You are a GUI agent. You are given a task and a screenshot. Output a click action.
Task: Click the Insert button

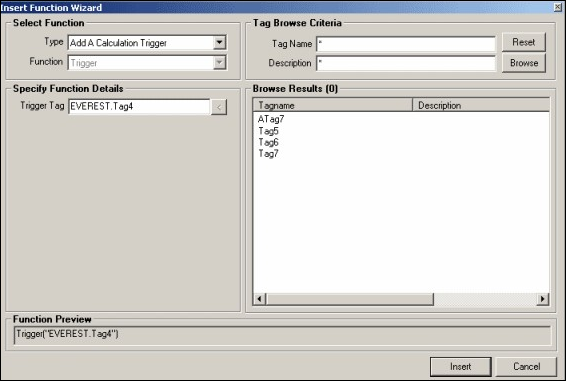coord(460,367)
